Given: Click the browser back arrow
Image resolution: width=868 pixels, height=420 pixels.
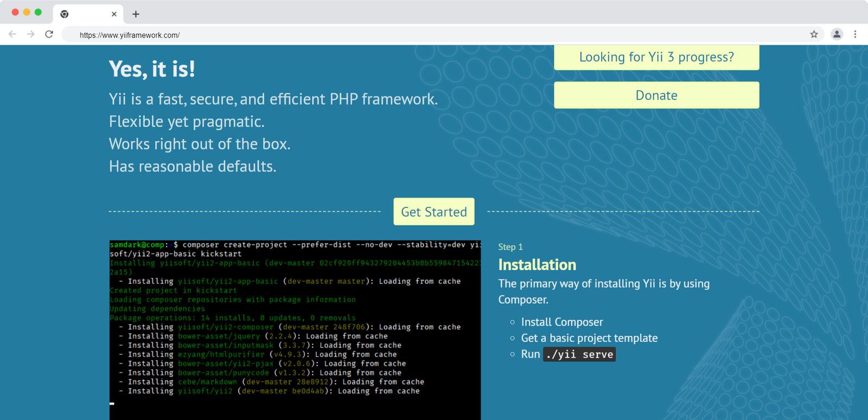Looking at the screenshot, I should (12, 34).
